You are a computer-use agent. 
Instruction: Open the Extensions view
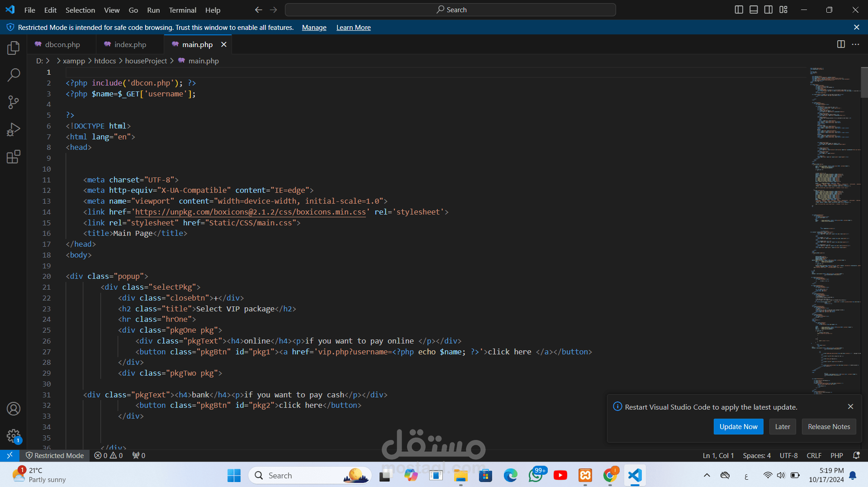point(14,157)
